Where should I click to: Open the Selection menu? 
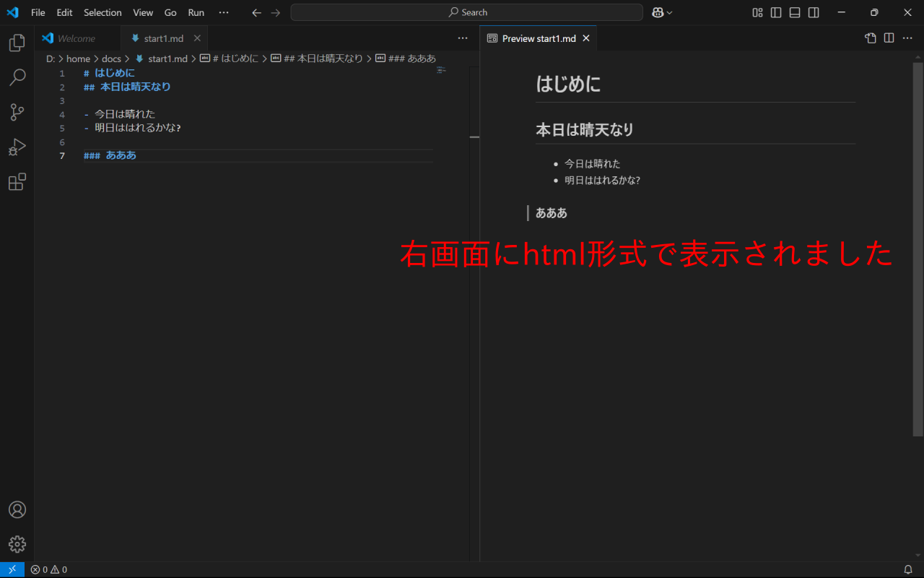pyautogui.click(x=103, y=12)
